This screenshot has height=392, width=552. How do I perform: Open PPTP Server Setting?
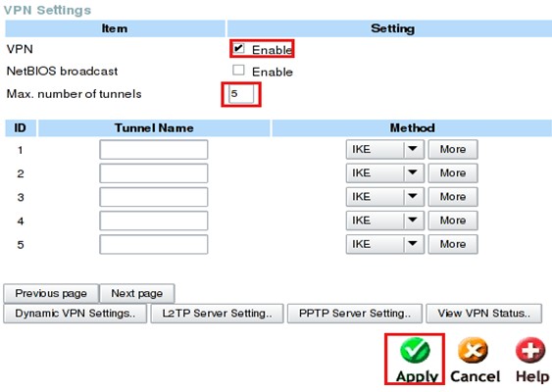pyautogui.click(x=355, y=314)
